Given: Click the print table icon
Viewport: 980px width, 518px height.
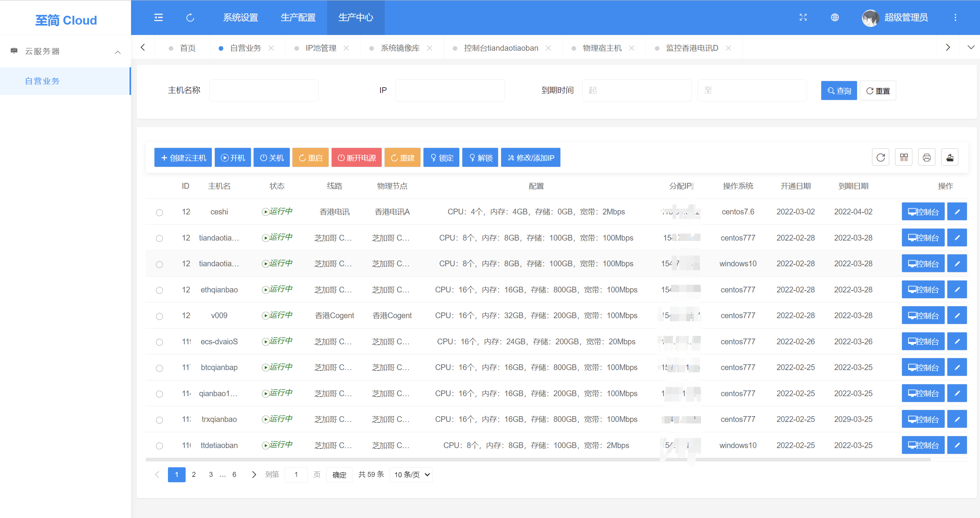Looking at the screenshot, I should 927,157.
